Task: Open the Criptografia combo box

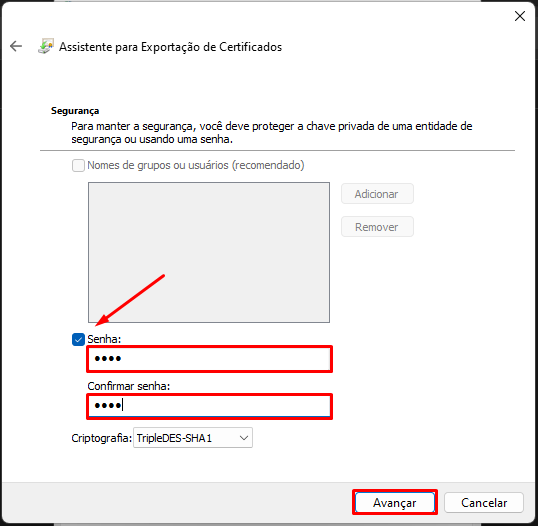Action: pyautogui.click(x=193, y=438)
